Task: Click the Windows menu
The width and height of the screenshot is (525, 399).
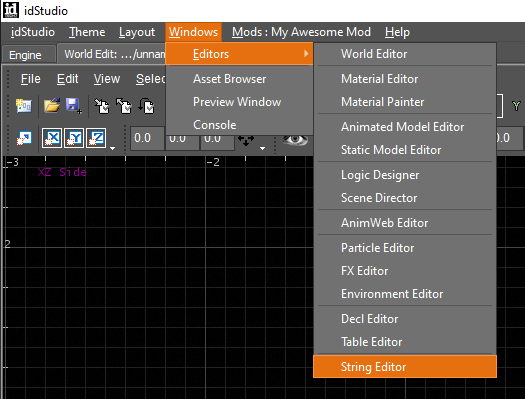Action: [193, 32]
